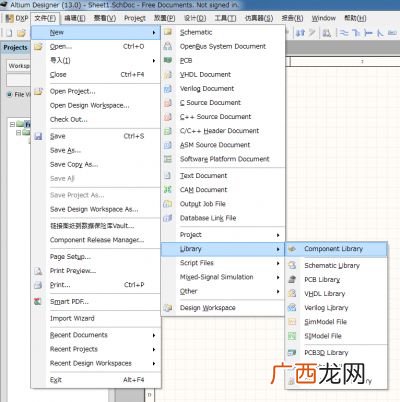400x402 pixels.
Task: Choose Check Out... menu entry
Action: pyautogui.click(x=96, y=119)
